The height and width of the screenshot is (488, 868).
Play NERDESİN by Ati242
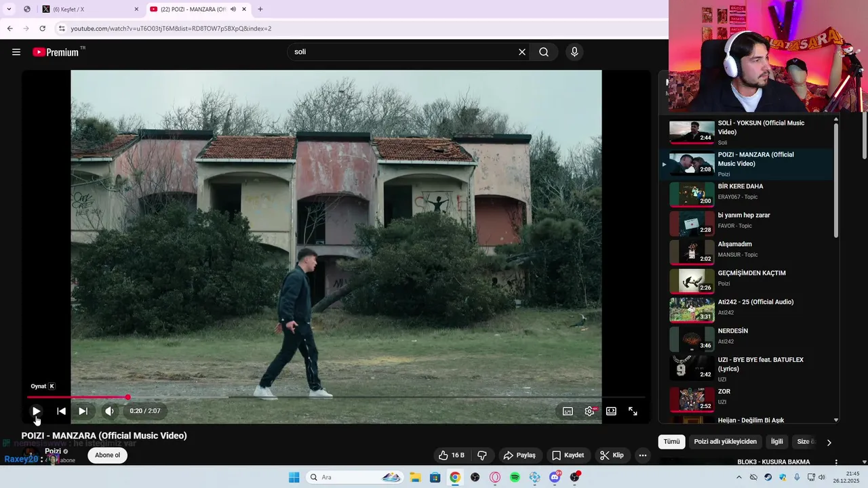pyautogui.click(x=746, y=339)
